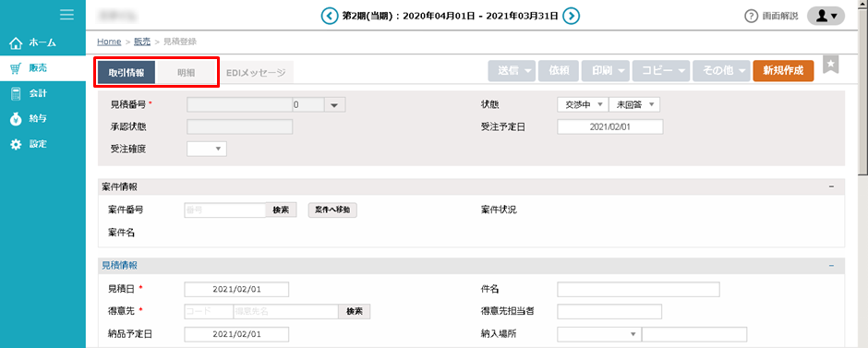Click the 新規作成 button

tap(783, 71)
